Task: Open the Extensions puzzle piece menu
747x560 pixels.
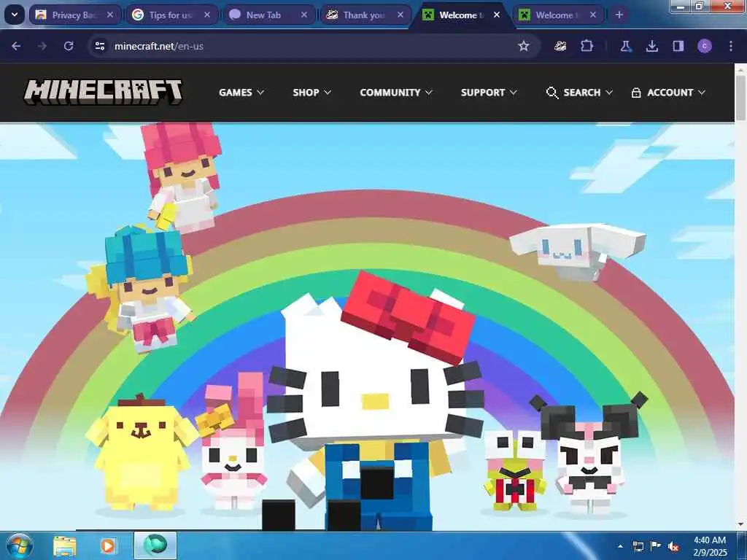Action: 587,46
